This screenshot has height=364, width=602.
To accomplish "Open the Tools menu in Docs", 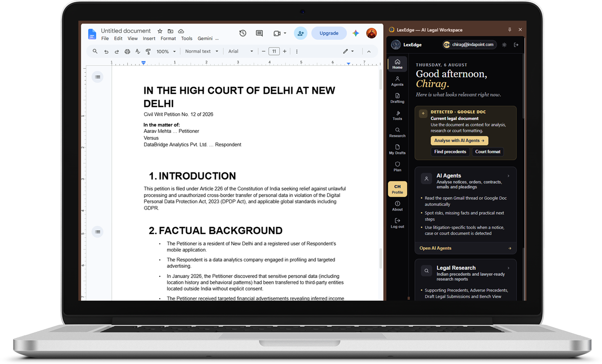I will [x=187, y=39].
